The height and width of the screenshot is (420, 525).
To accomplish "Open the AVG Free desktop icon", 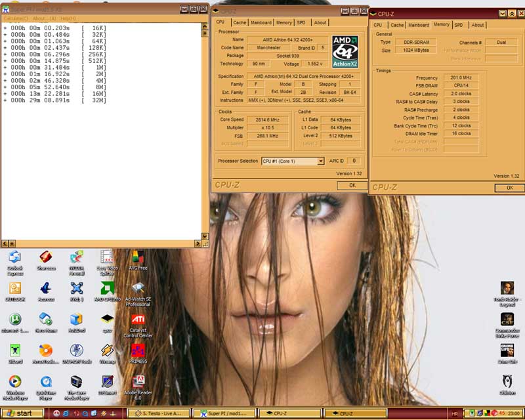I will click(x=138, y=257).
